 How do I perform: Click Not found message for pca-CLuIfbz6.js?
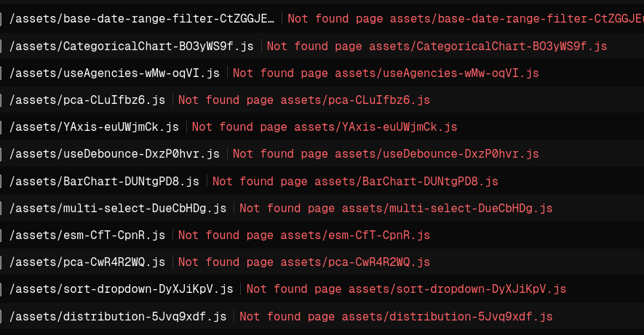304,100
